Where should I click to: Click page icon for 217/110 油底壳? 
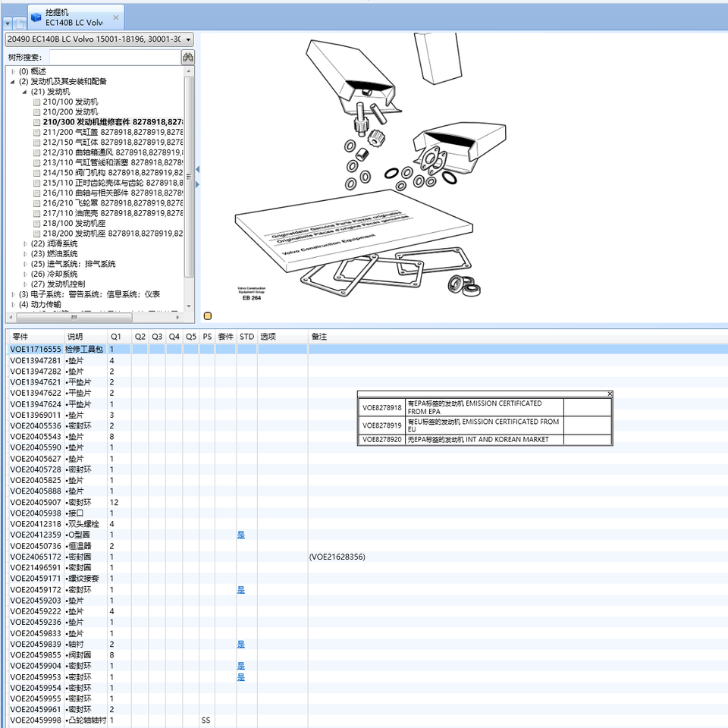pyautogui.click(x=36, y=214)
